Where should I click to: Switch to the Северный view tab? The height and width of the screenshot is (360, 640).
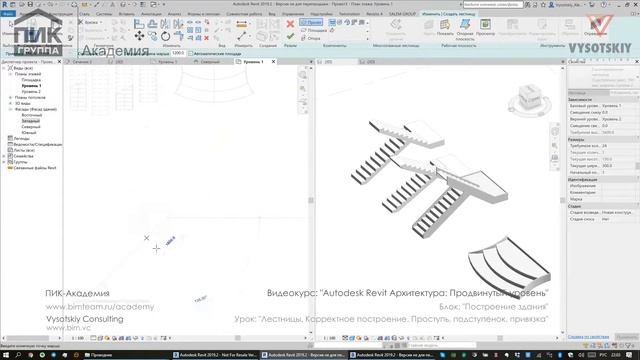click(x=210, y=62)
